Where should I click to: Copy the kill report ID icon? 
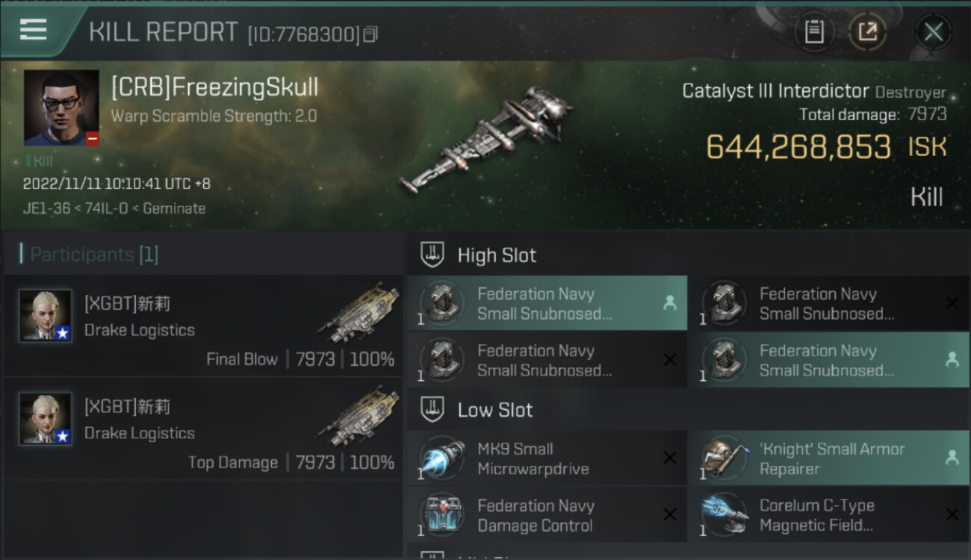371,34
